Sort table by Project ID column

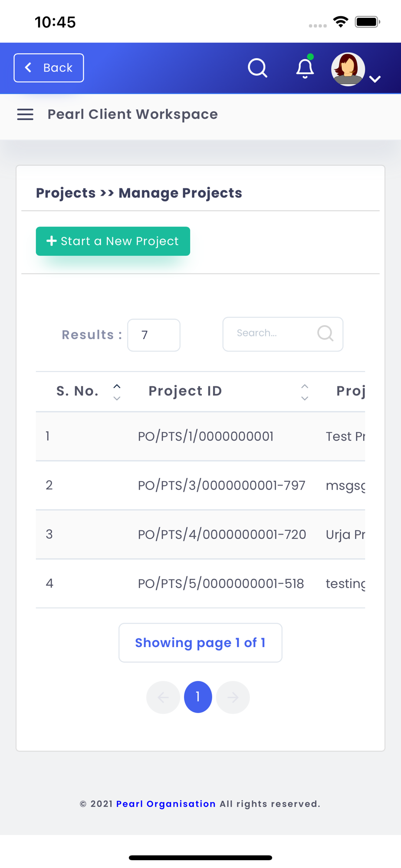point(305,392)
